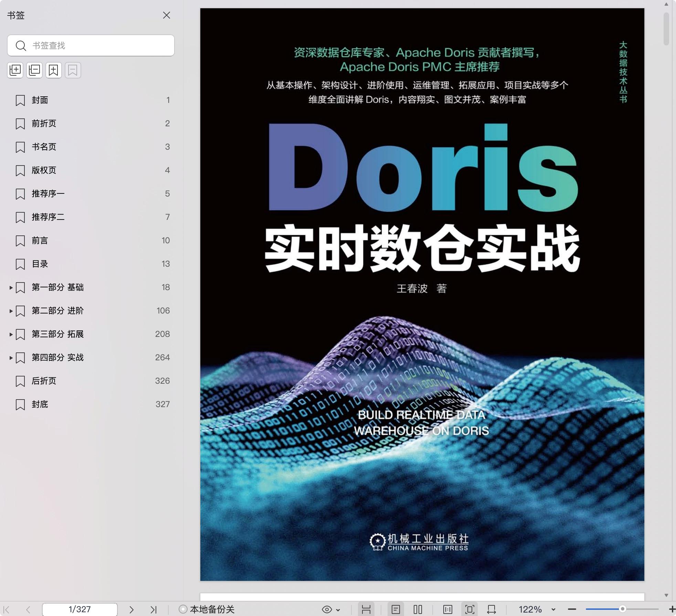Open the zoom percentage dropdown arrow
The height and width of the screenshot is (616, 676).
pyautogui.click(x=553, y=610)
